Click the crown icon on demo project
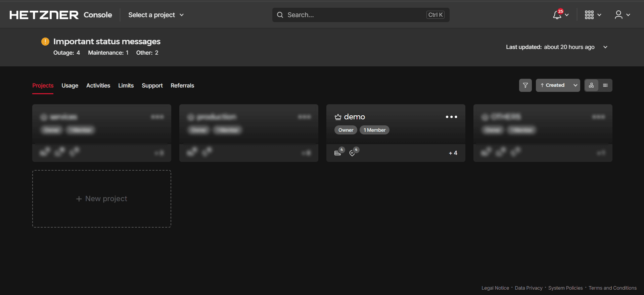The width and height of the screenshot is (644, 295). point(338,117)
